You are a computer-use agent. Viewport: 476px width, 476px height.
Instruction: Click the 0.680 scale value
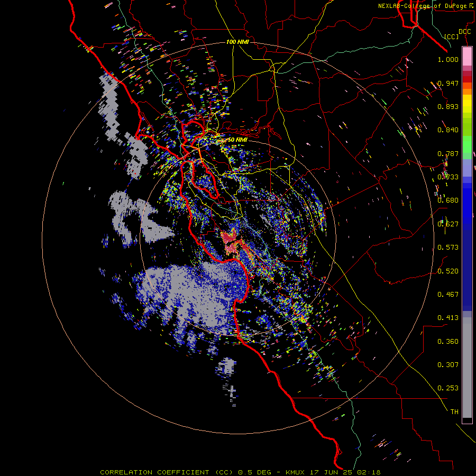448,200
